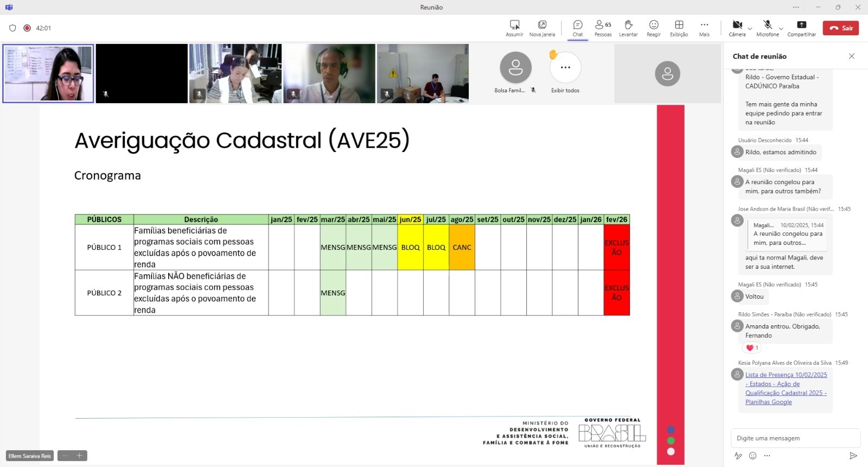Screen dimensions: 868x467
Task: Click the zoom in plus button
Action: (79, 456)
